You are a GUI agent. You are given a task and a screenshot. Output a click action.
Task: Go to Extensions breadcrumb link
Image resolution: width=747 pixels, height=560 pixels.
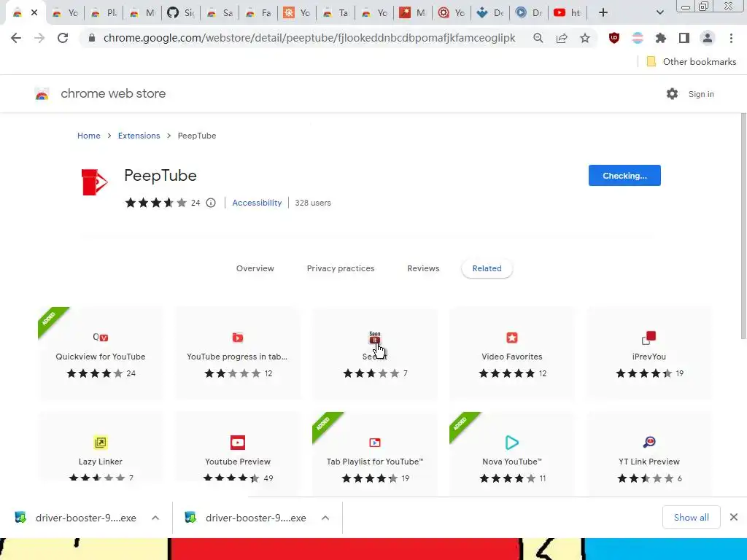[139, 136]
